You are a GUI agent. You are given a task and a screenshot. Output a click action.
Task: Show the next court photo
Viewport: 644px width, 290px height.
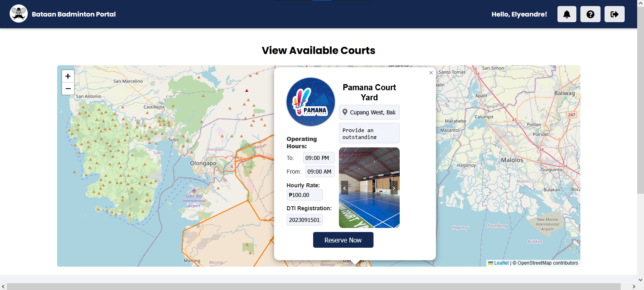394,188
